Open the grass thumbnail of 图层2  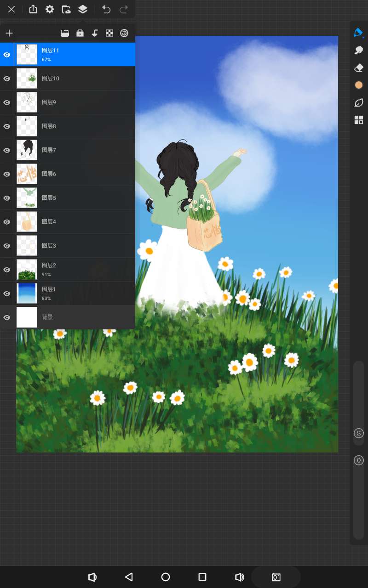pos(27,270)
